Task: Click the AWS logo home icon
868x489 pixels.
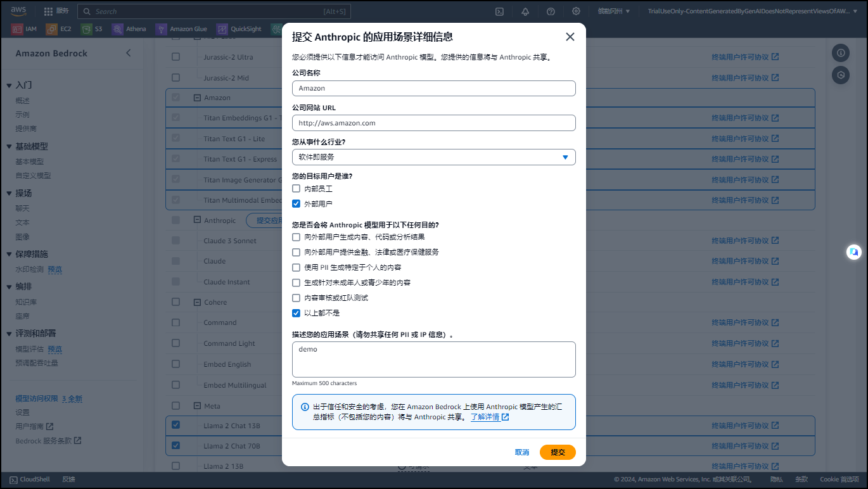Action: pos(18,11)
